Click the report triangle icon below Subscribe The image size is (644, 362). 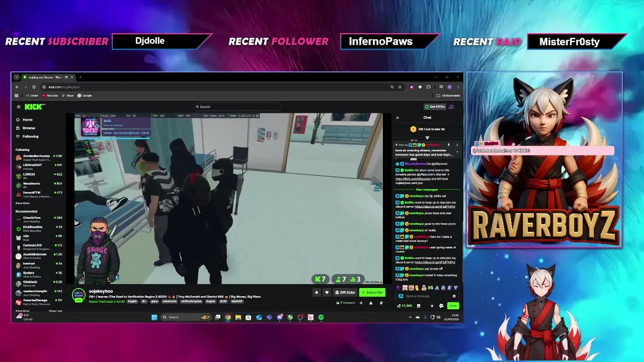point(371,303)
